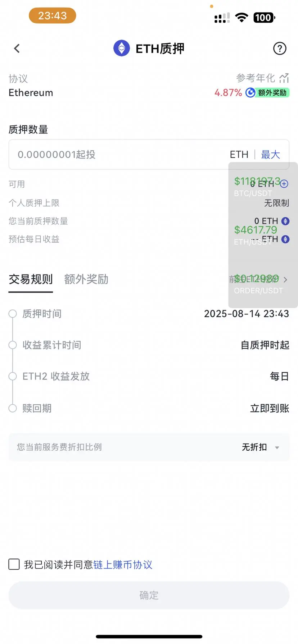This screenshot has height=644, width=298.
Task: Tap the floating BTC/USDT price ticker
Action: point(257,187)
